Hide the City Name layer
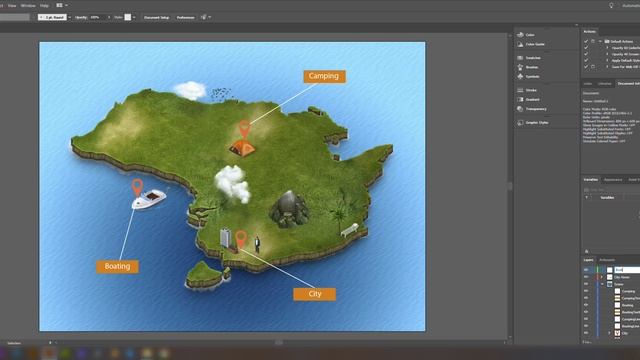The height and width of the screenshot is (360, 640). pos(586,277)
